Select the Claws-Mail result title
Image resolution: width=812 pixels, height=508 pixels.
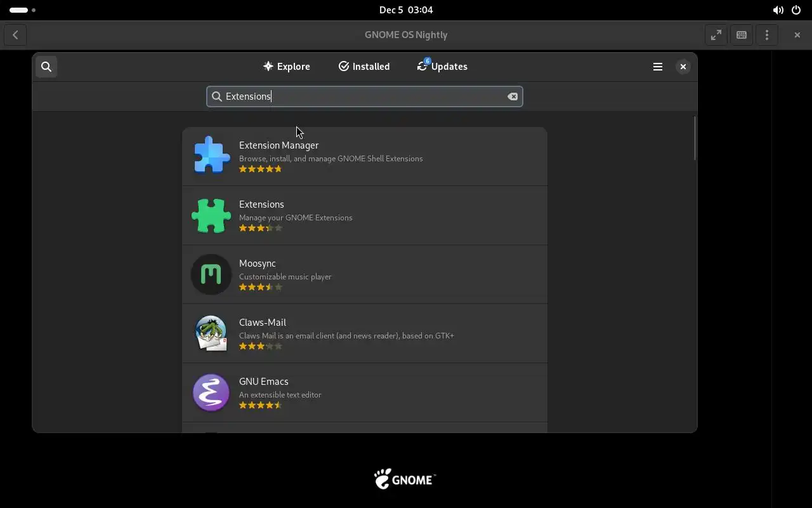(262, 323)
